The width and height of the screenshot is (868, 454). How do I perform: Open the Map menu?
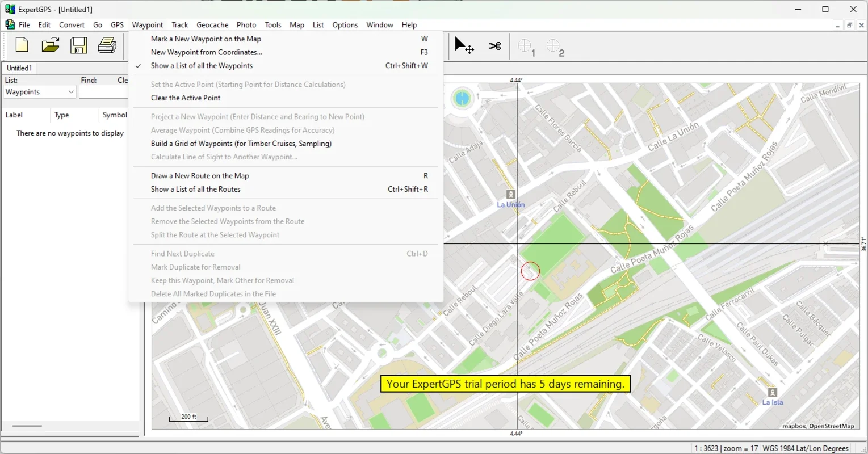coord(297,25)
